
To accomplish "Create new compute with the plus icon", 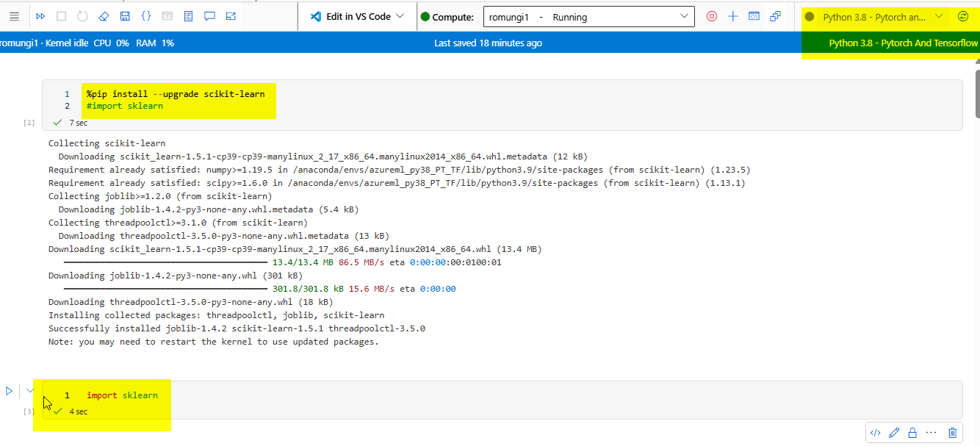I will click(732, 16).
